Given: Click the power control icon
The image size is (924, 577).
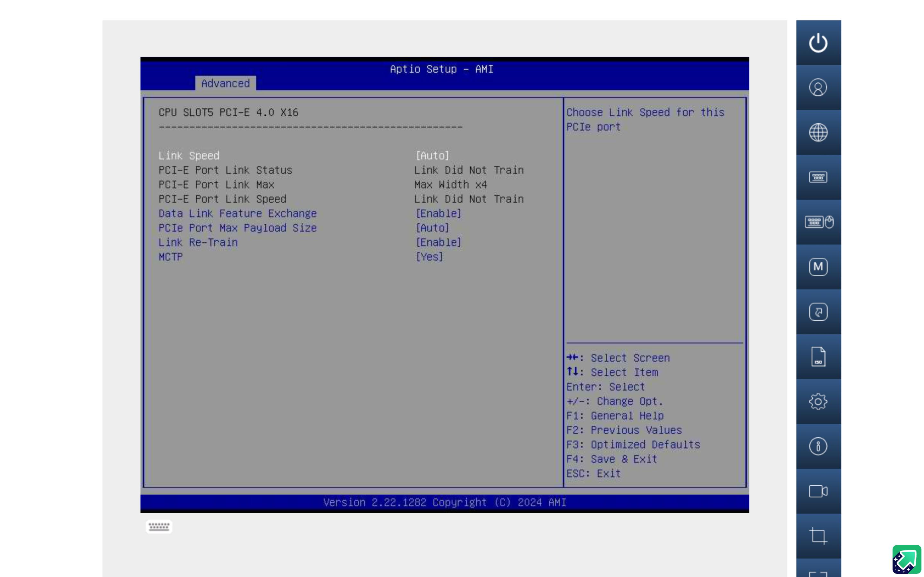Looking at the screenshot, I should pos(818,42).
